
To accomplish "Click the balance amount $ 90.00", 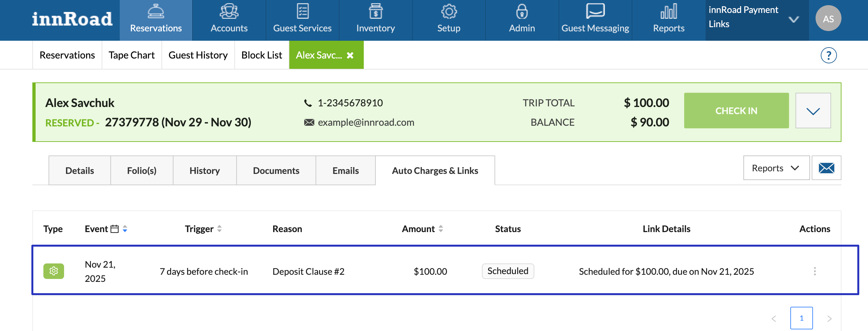I will point(650,123).
